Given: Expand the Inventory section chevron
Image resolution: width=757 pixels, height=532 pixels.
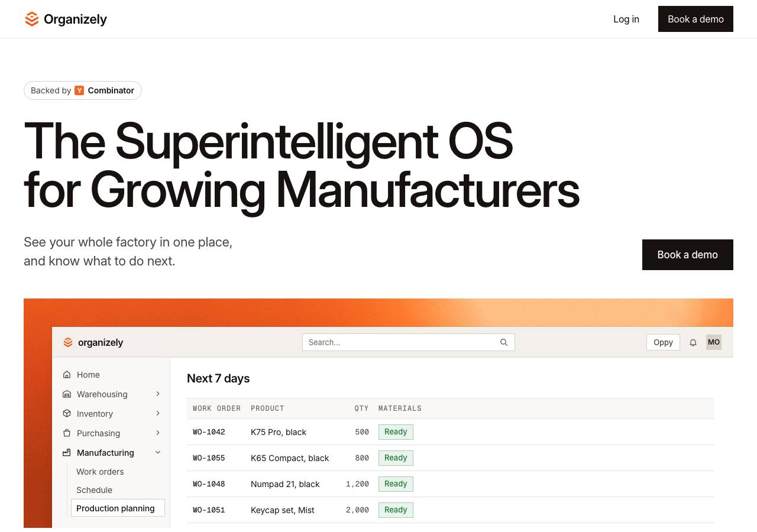Looking at the screenshot, I should click(158, 413).
